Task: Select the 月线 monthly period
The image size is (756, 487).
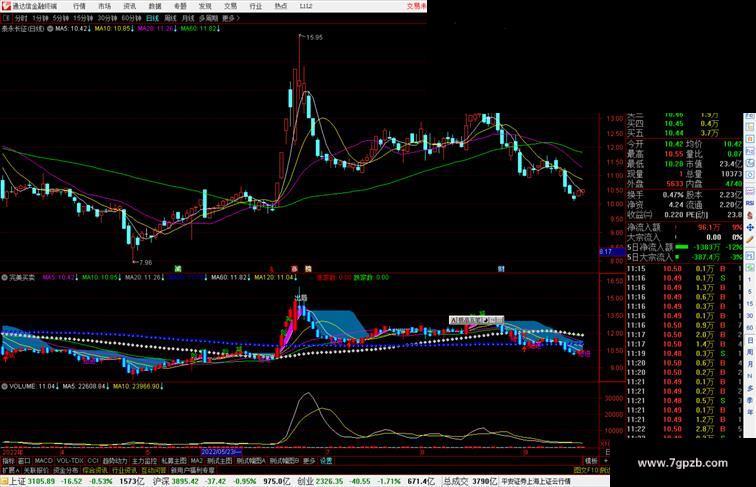Action: click(x=188, y=18)
